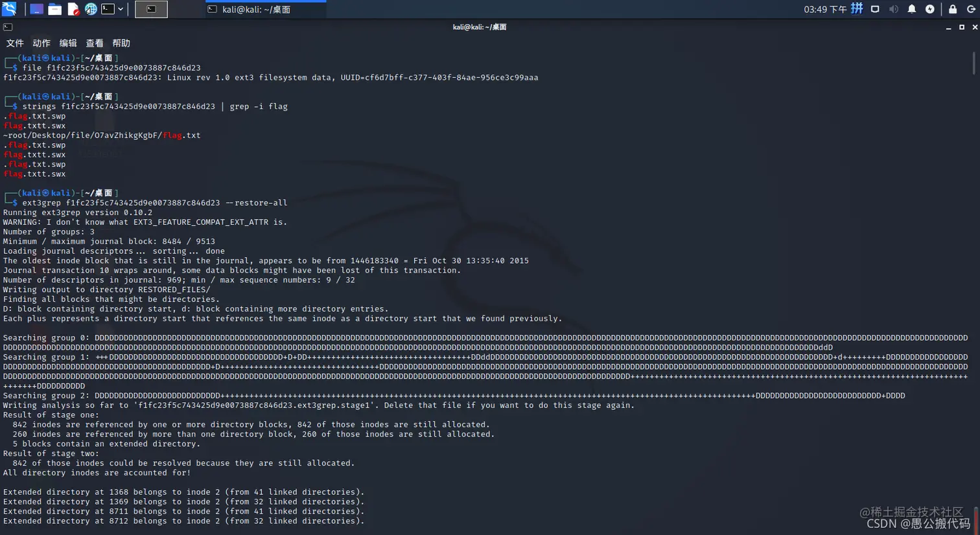Open the web browser globe icon
This screenshot has height=535, width=980.
tap(91, 9)
